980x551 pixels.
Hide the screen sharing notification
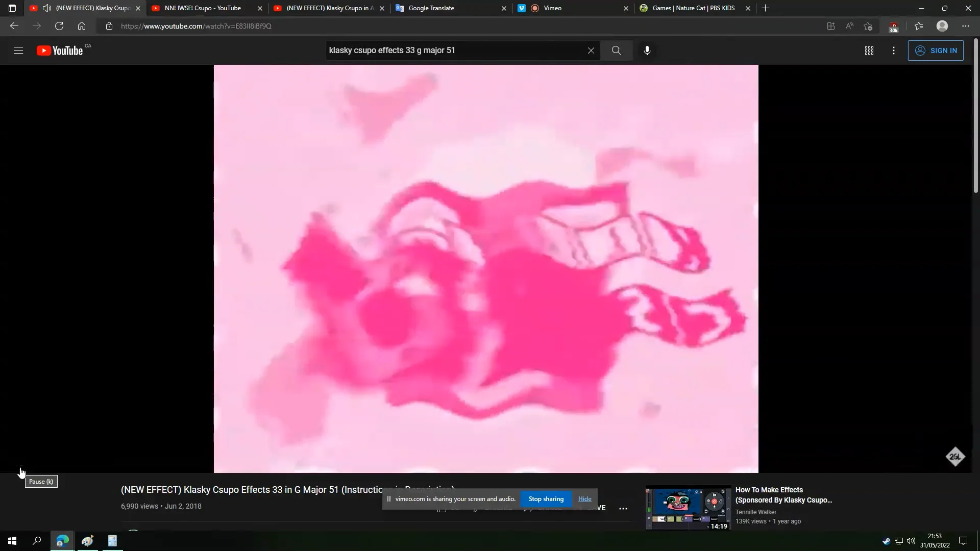[584, 499]
